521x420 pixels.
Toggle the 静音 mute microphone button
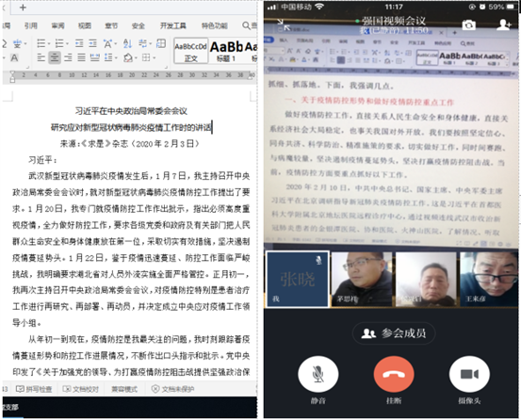[318, 374]
